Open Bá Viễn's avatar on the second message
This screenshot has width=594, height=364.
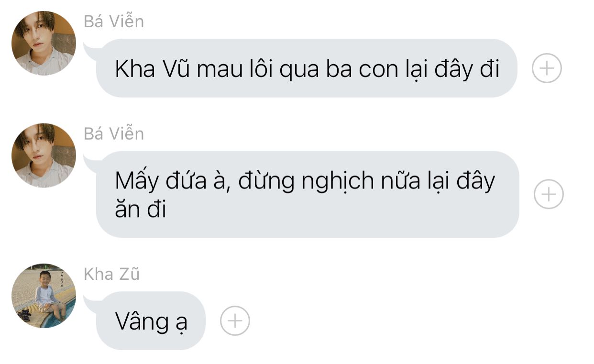tap(44, 155)
